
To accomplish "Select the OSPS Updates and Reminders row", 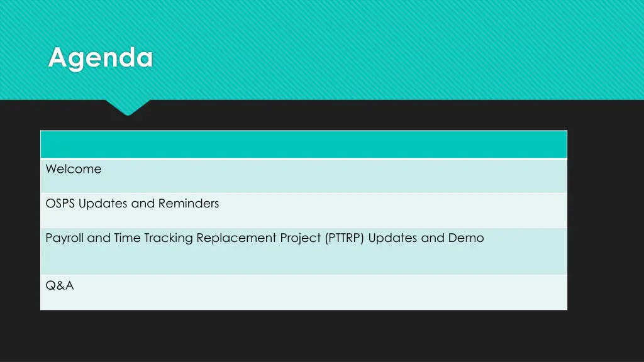I will coord(304,211).
